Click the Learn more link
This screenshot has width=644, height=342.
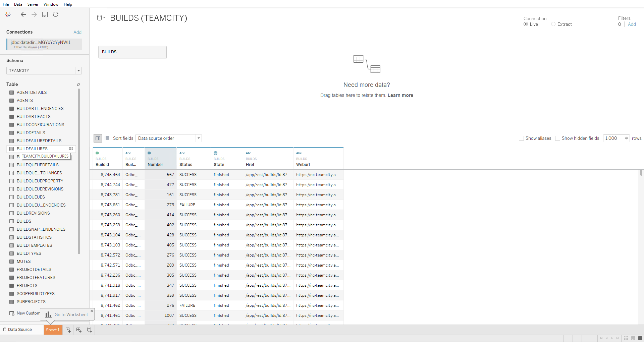[x=400, y=95]
